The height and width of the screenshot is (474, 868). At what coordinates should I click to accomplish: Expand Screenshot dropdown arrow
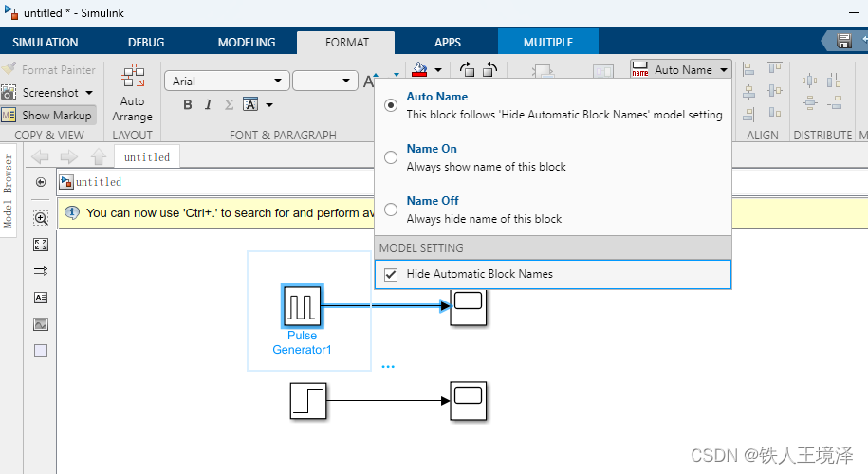[x=89, y=92]
